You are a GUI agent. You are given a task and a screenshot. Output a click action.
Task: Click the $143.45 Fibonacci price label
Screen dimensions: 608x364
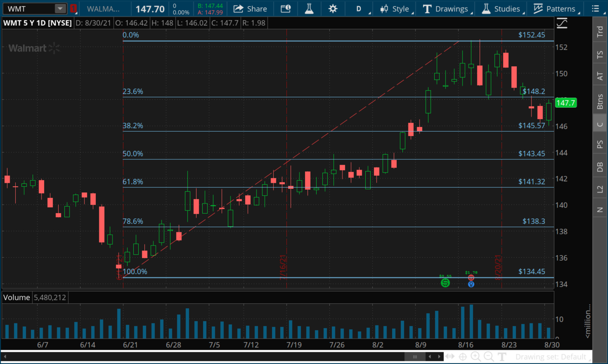531,153
